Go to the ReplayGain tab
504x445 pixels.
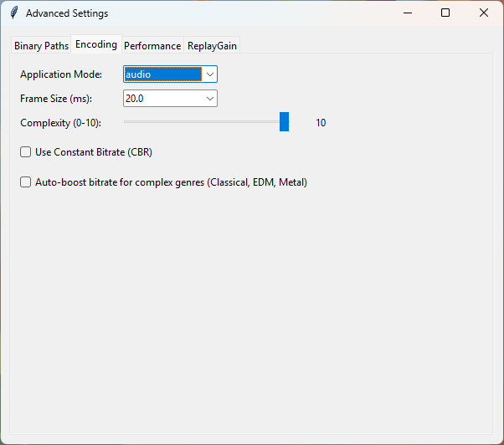click(x=212, y=46)
